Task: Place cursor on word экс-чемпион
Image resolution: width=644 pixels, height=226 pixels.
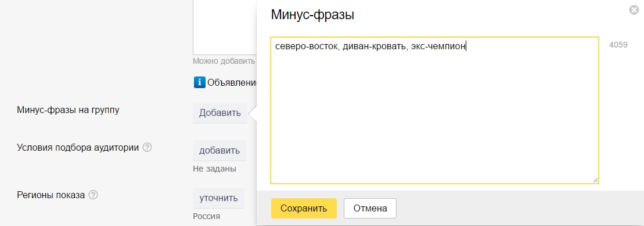Action: tap(438, 46)
